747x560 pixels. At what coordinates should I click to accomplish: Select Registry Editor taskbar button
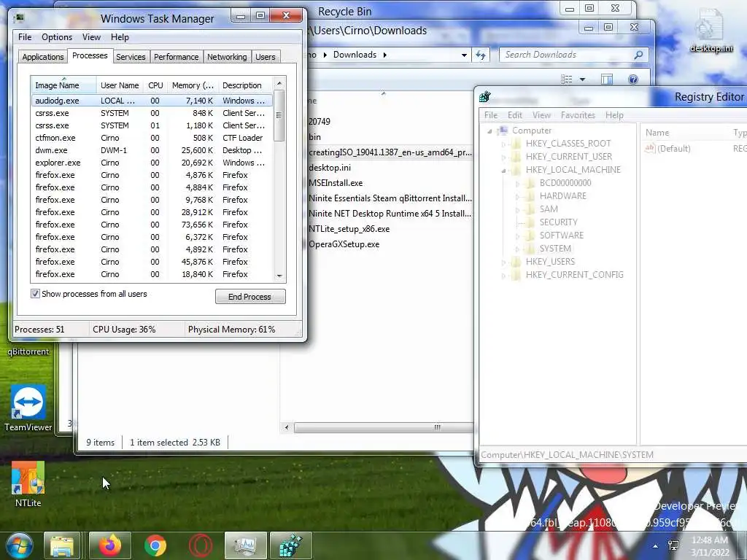(x=291, y=545)
